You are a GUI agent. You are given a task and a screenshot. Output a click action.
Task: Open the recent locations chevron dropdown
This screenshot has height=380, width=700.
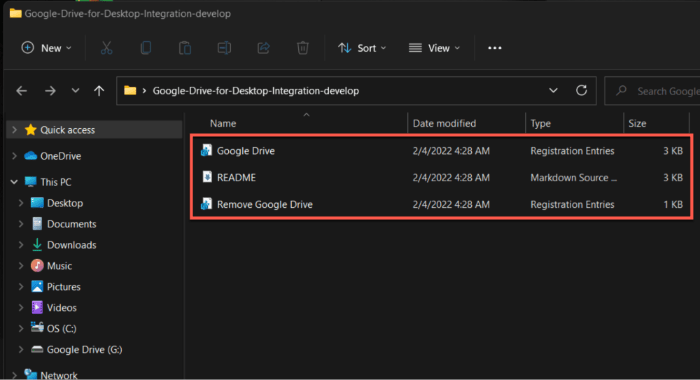tap(75, 91)
